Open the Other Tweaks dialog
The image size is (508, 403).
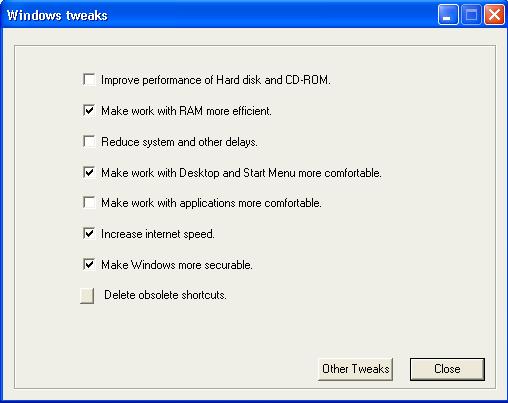click(x=355, y=369)
